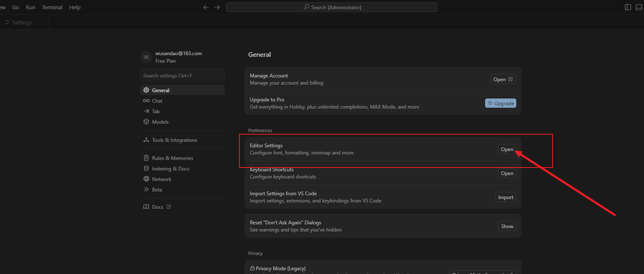Screen dimensions: 644x274
Task: Open Rules & Memories section
Action: (182, 158)
